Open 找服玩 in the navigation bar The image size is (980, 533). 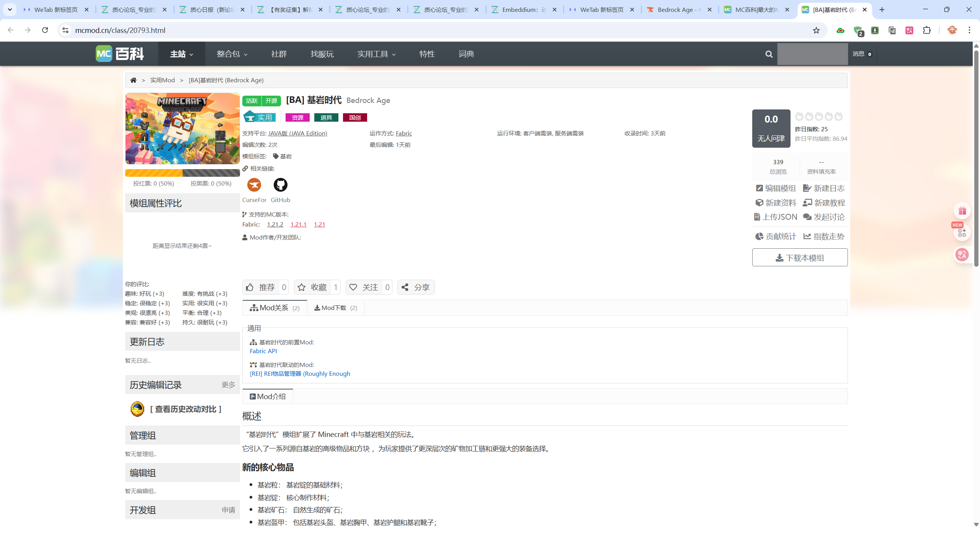click(x=322, y=54)
